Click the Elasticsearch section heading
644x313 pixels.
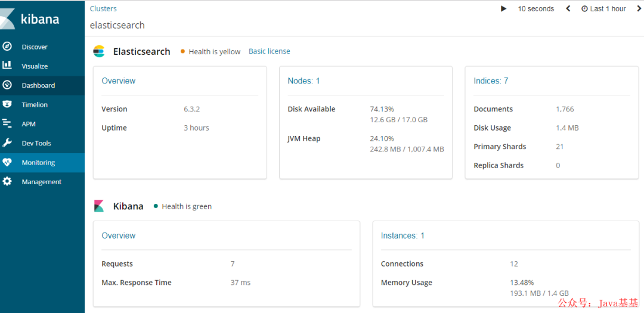pos(142,52)
